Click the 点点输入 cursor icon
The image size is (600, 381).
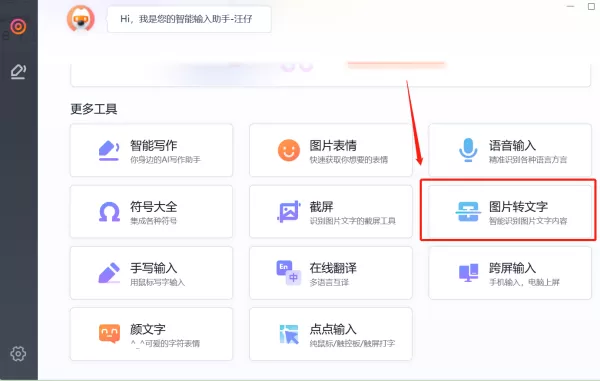[289, 334]
